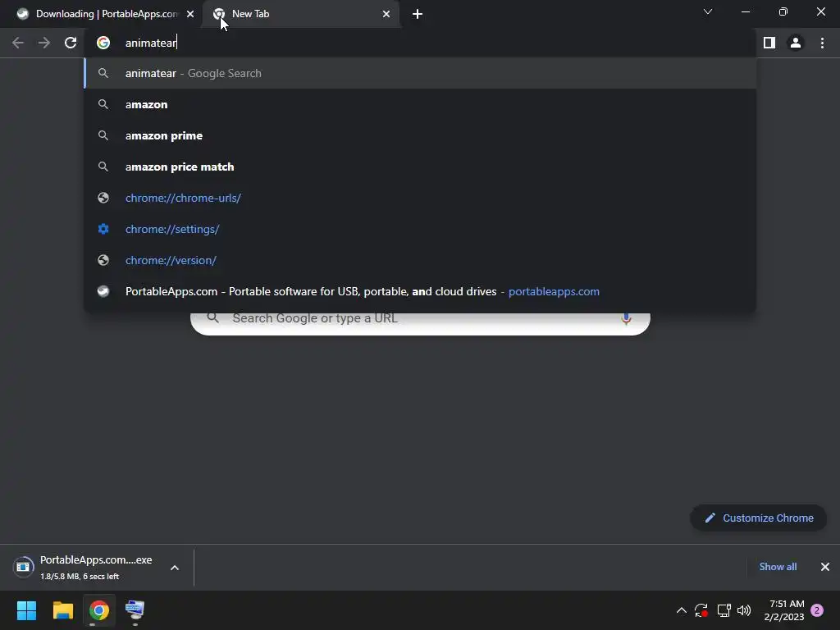Choose the animatear Google Search suggestion
The width and height of the screenshot is (840, 630).
point(420,73)
